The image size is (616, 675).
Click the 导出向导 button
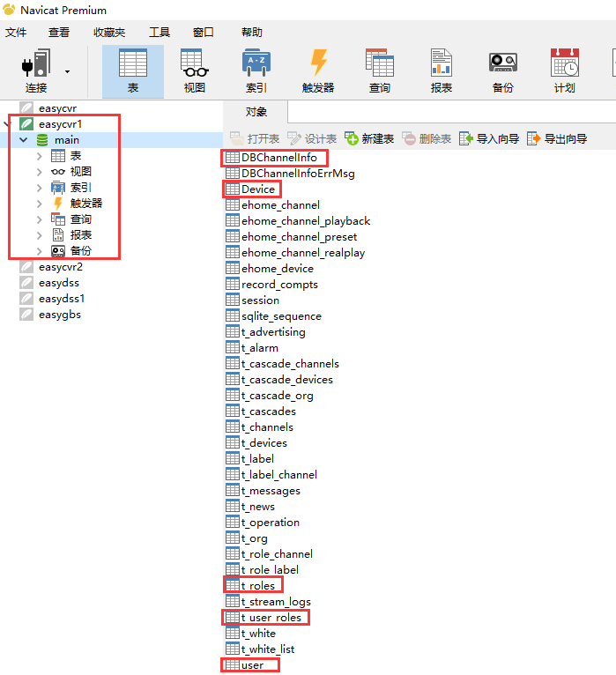click(557, 138)
